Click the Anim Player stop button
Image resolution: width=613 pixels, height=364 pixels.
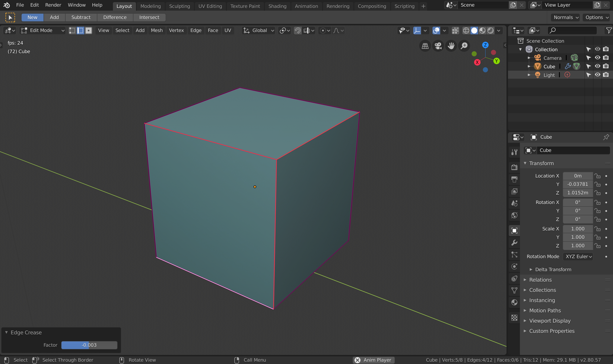click(357, 360)
